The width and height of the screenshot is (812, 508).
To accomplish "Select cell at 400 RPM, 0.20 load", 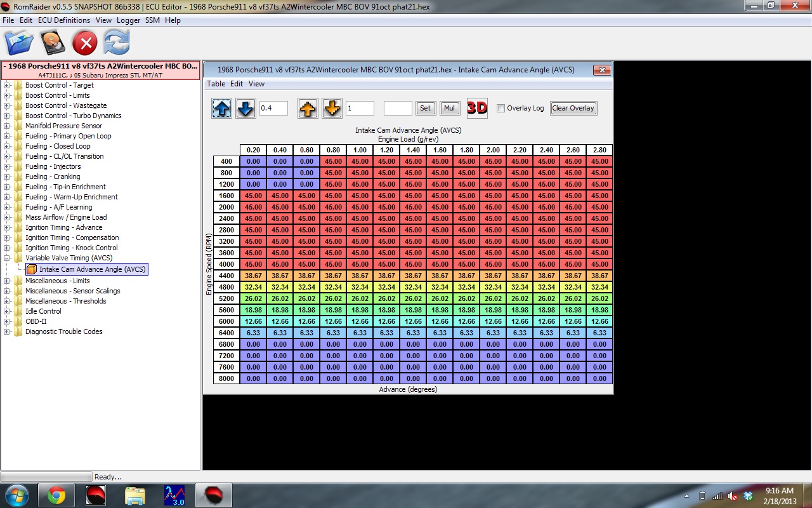I will (253, 161).
